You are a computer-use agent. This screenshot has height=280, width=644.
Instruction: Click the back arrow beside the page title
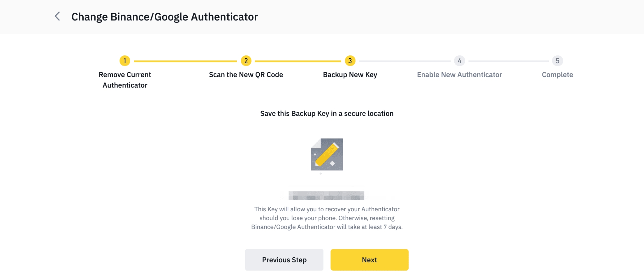(x=57, y=16)
